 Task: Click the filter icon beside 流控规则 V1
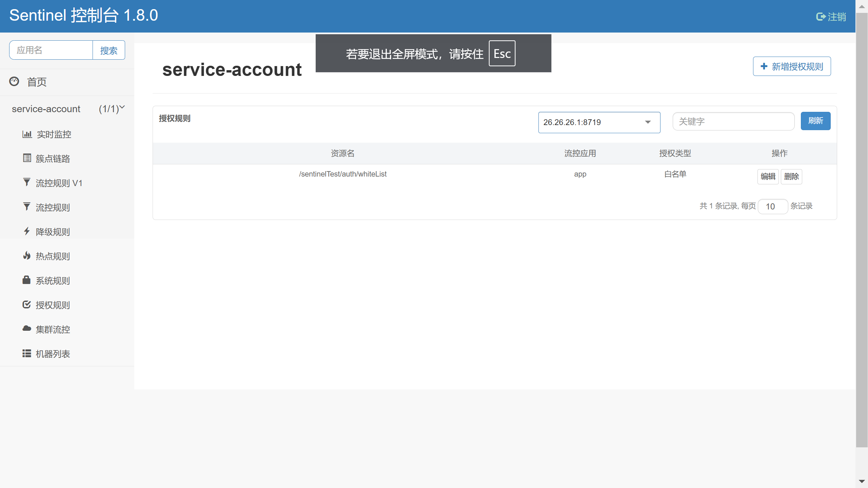tap(27, 182)
